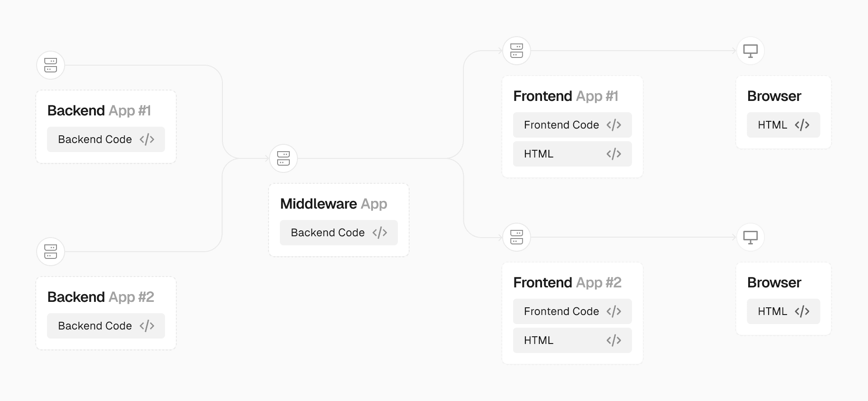This screenshot has width=868, height=401.
Task: Click the Frontend App #2 heading
Action: pos(567,282)
